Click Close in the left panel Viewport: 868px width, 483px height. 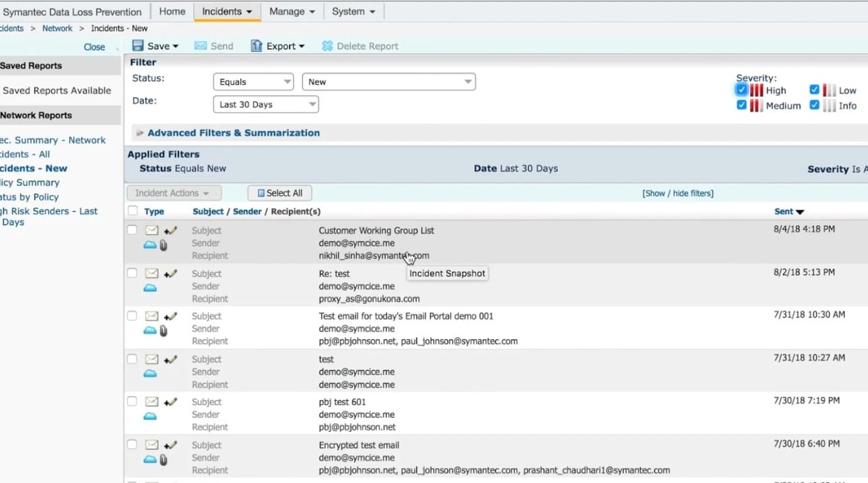tap(94, 47)
